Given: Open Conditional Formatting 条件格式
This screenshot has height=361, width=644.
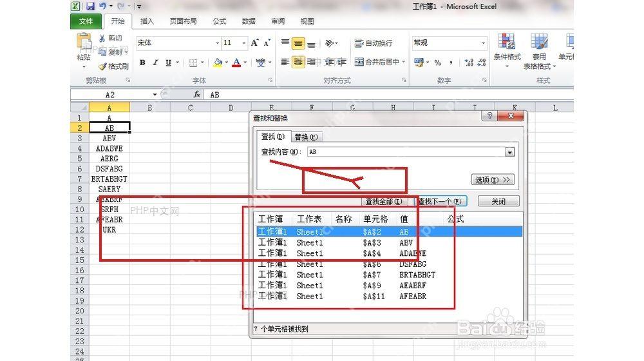Looking at the screenshot, I should click(507, 50).
